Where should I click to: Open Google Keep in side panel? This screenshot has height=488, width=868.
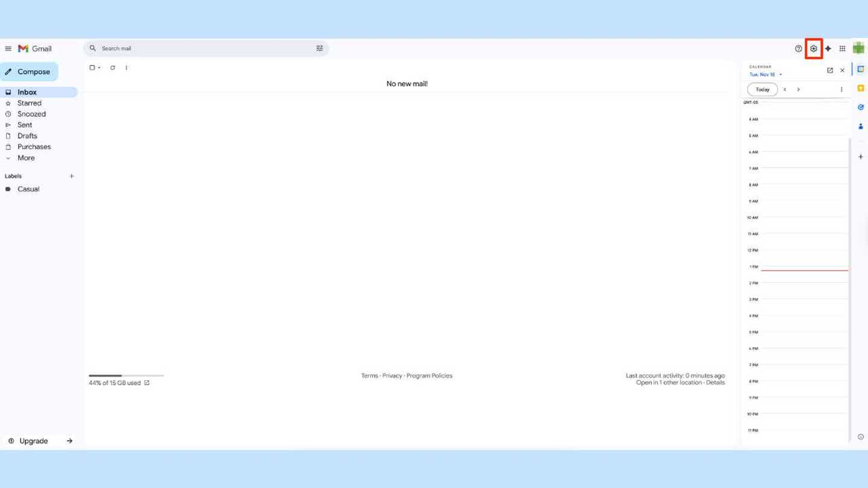pyautogui.click(x=860, y=88)
